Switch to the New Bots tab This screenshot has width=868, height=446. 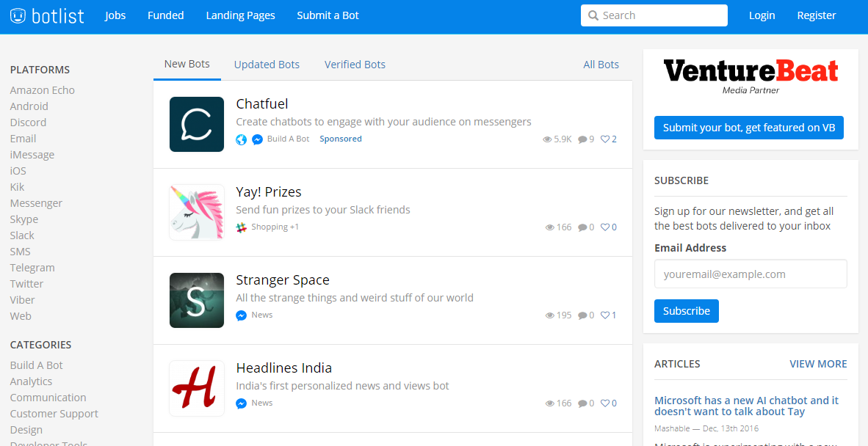coord(187,64)
